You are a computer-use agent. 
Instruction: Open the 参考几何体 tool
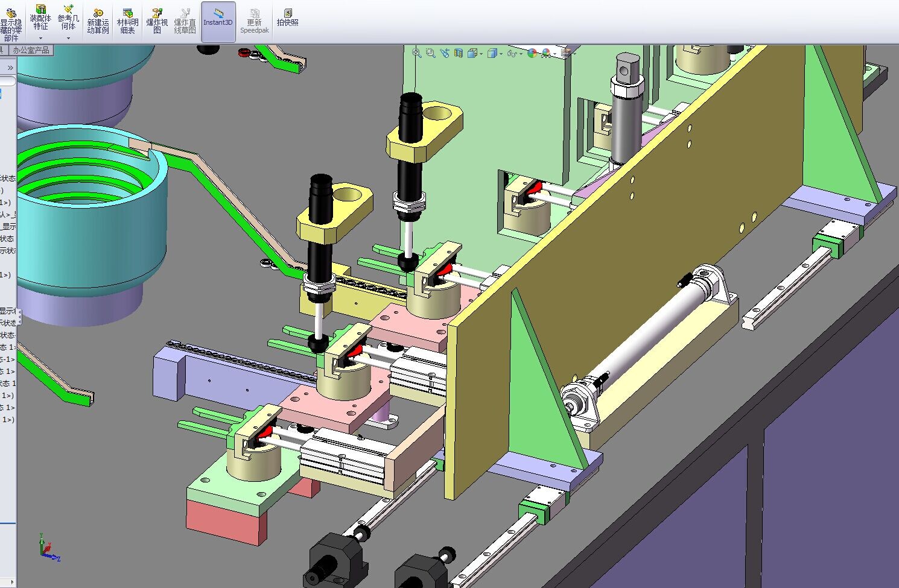pos(68,17)
